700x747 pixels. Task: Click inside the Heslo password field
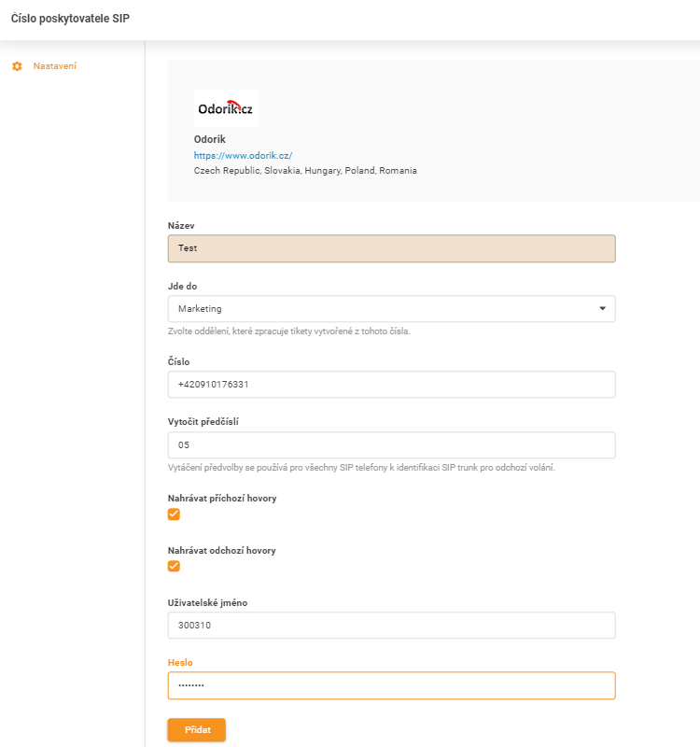coord(392,684)
